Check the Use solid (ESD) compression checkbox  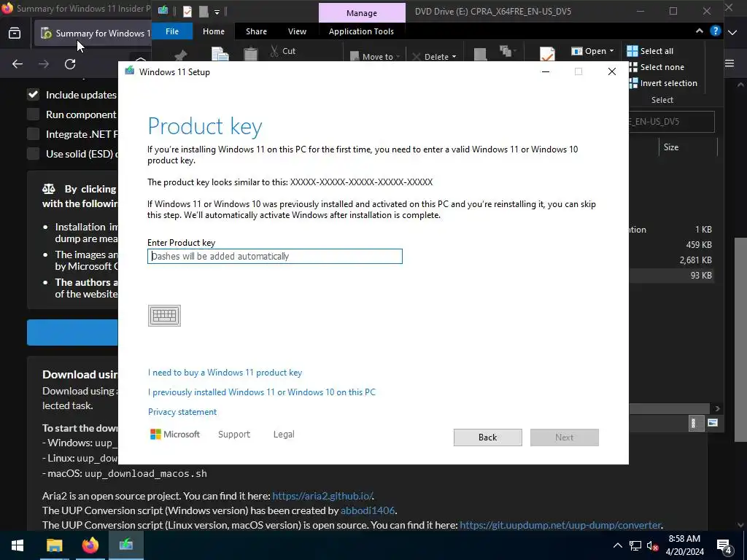click(33, 153)
